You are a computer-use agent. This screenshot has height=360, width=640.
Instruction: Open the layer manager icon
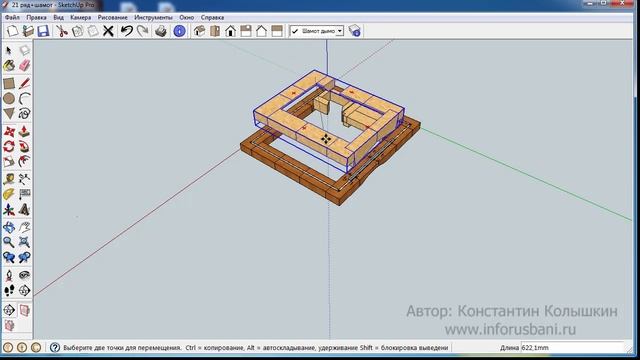(354, 31)
